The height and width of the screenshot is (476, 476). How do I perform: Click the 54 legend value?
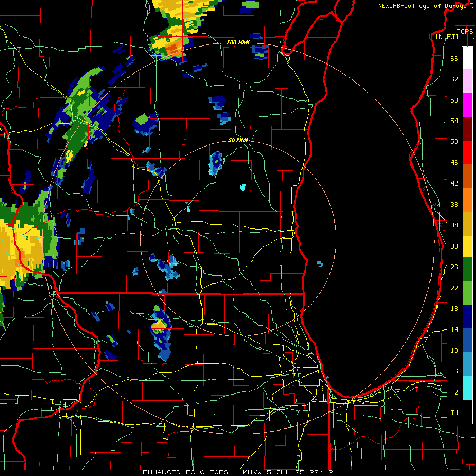pos(454,121)
